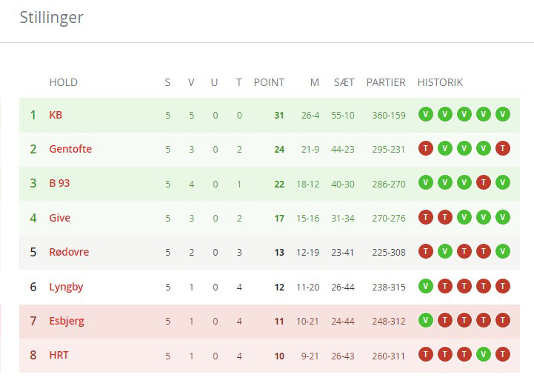Click the Lyngby team name
The width and height of the screenshot is (534, 392).
[65, 287]
